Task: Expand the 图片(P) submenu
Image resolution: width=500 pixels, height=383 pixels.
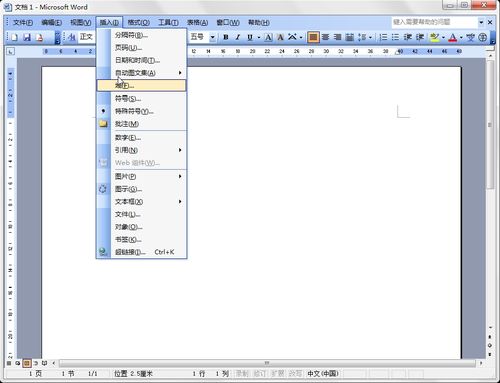Action: point(142,176)
